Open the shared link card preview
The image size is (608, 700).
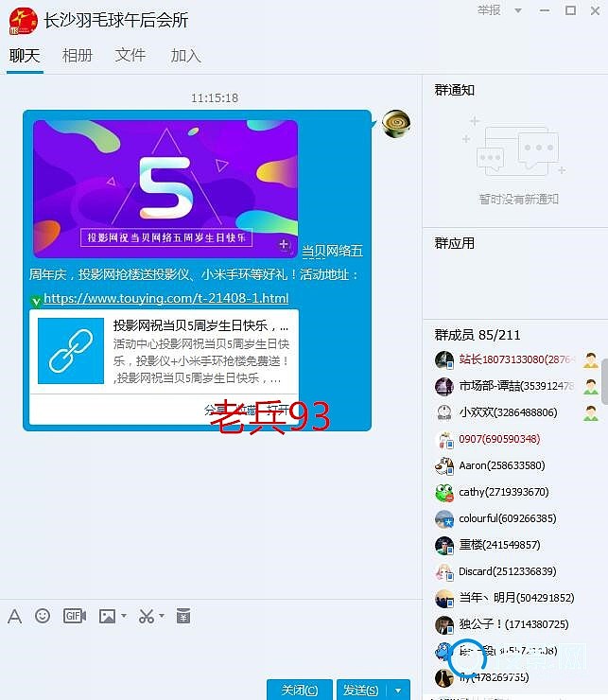(164, 366)
